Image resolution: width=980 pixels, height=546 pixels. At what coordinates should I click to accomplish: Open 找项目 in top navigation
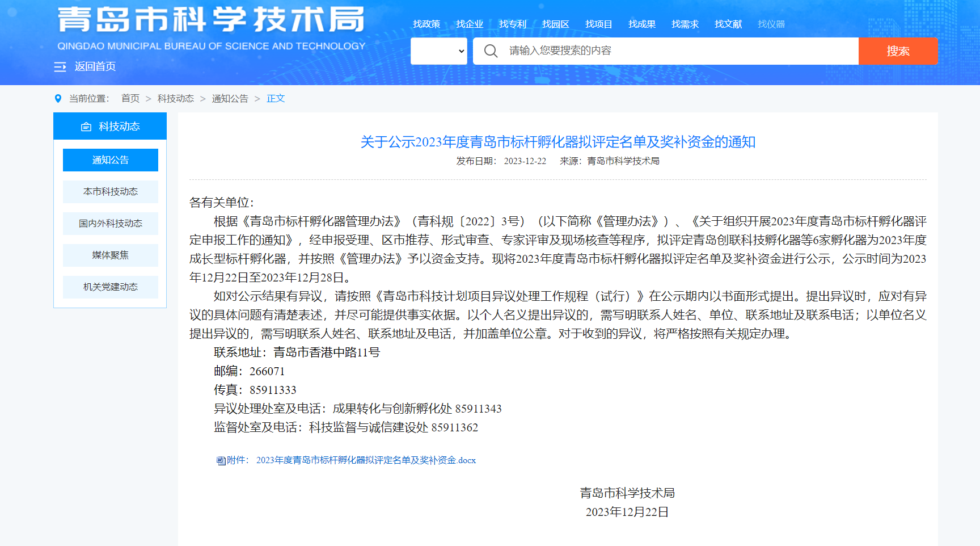click(599, 24)
